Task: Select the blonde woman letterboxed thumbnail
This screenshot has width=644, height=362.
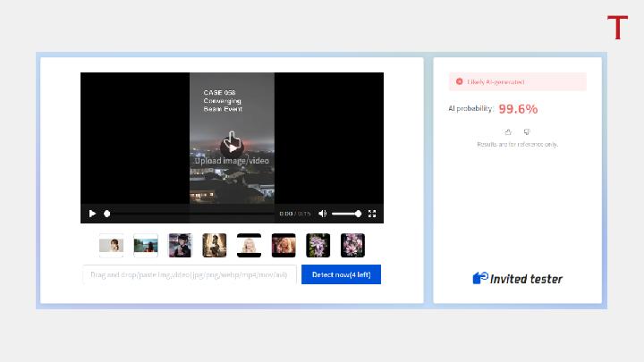Action: point(249,246)
